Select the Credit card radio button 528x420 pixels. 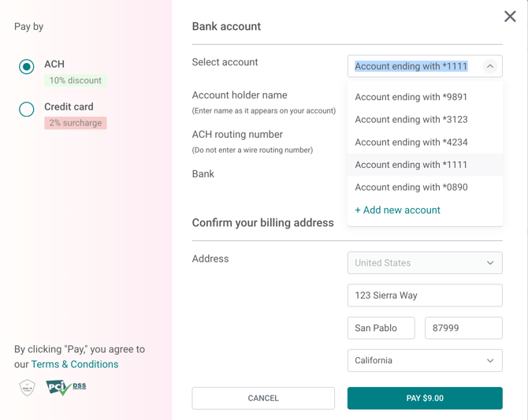pos(27,110)
